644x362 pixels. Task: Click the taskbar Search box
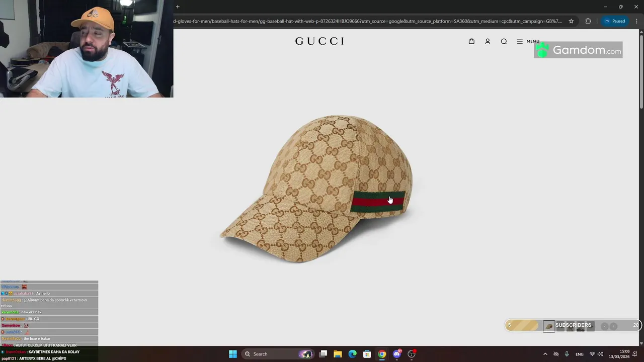pos(278,354)
